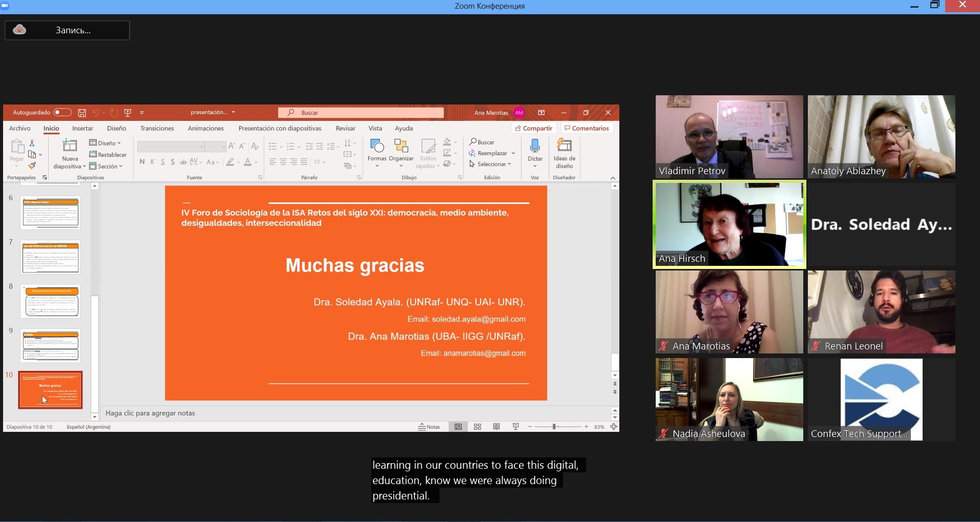Toggle the Notas pane button
The height and width of the screenshot is (522, 980).
(x=429, y=427)
